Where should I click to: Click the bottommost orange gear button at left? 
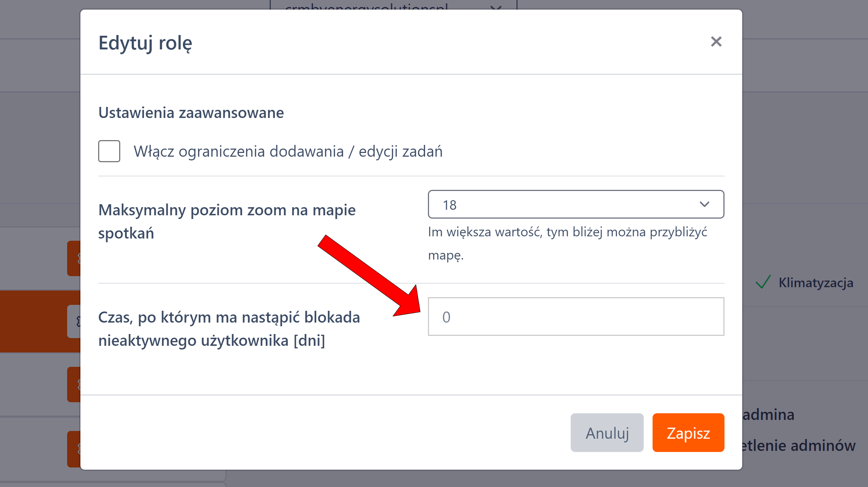tap(74, 449)
